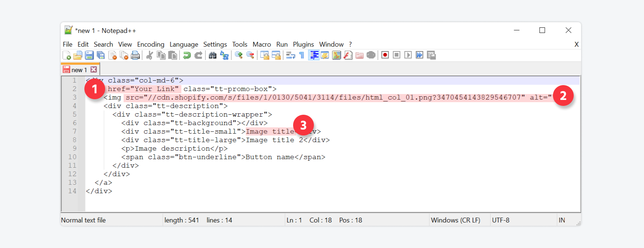Toggle show all characters pilcrow icon
This screenshot has height=248, width=644.
pos(302,55)
